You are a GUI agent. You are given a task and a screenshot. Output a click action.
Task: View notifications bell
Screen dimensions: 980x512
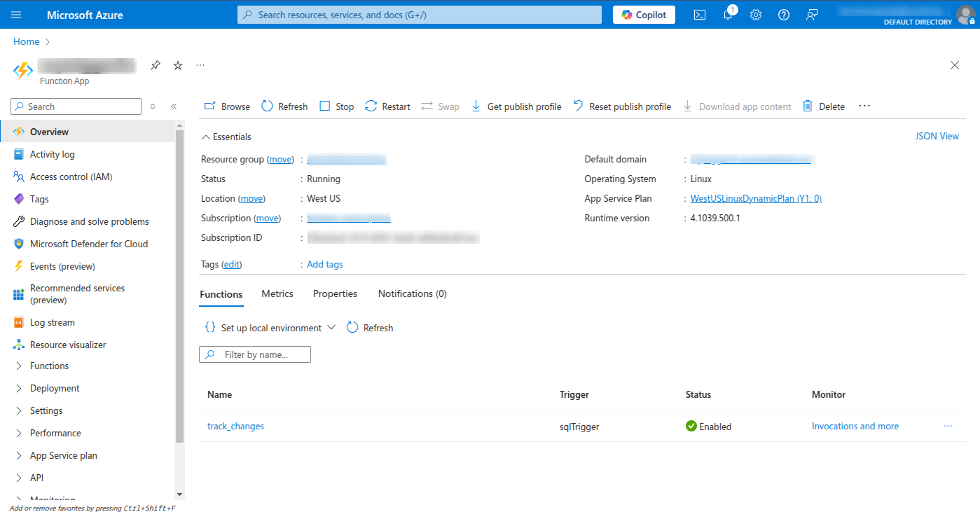pos(727,14)
